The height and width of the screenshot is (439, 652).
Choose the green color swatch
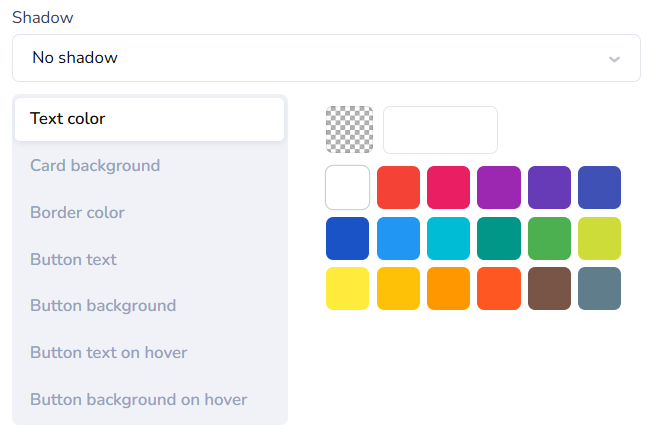tap(549, 238)
